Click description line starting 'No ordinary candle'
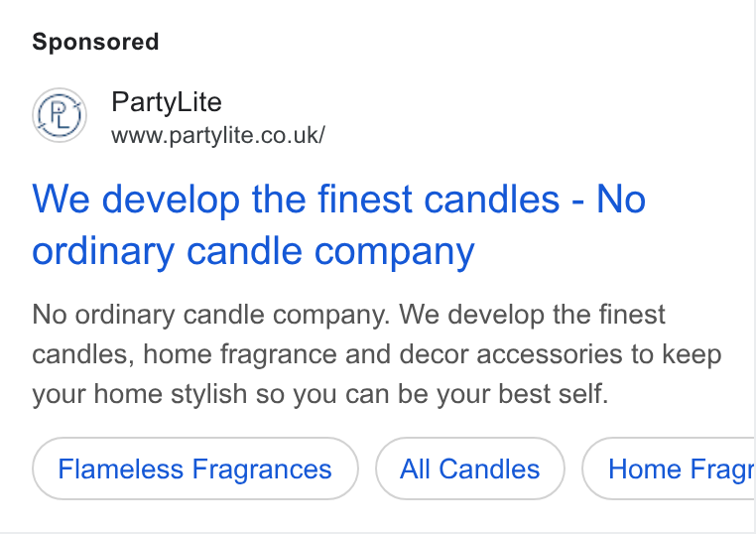The width and height of the screenshot is (756, 534). pos(348,315)
